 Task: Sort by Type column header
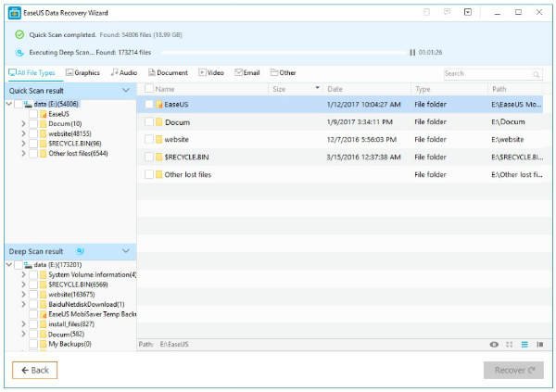point(423,89)
